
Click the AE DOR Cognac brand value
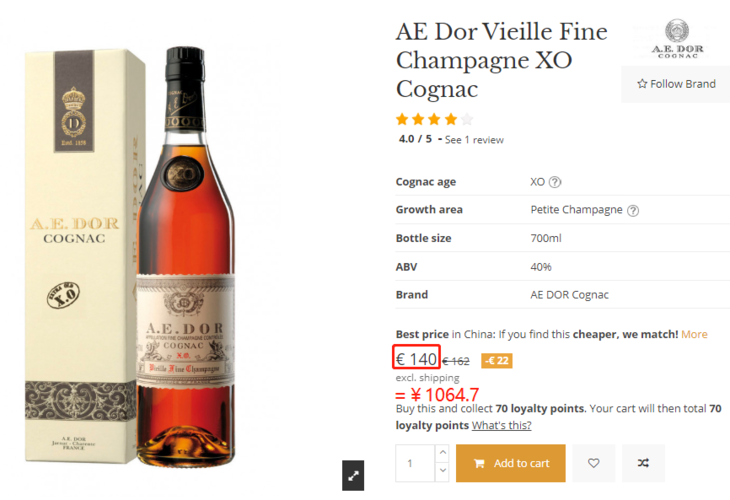[569, 295]
